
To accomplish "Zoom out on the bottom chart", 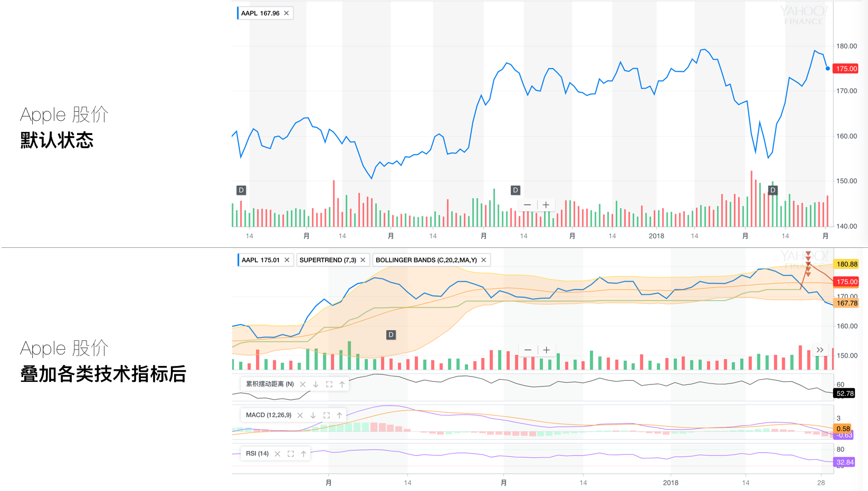I will click(528, 350).
